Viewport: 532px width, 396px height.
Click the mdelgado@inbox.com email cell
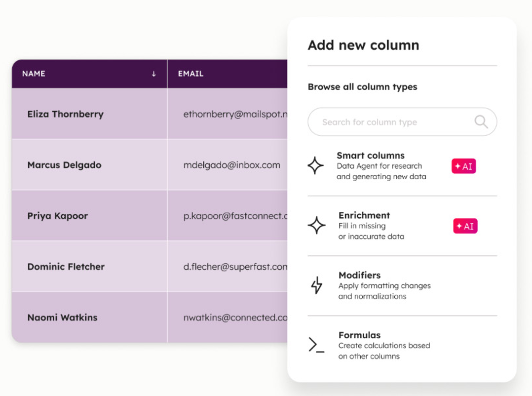231,165
